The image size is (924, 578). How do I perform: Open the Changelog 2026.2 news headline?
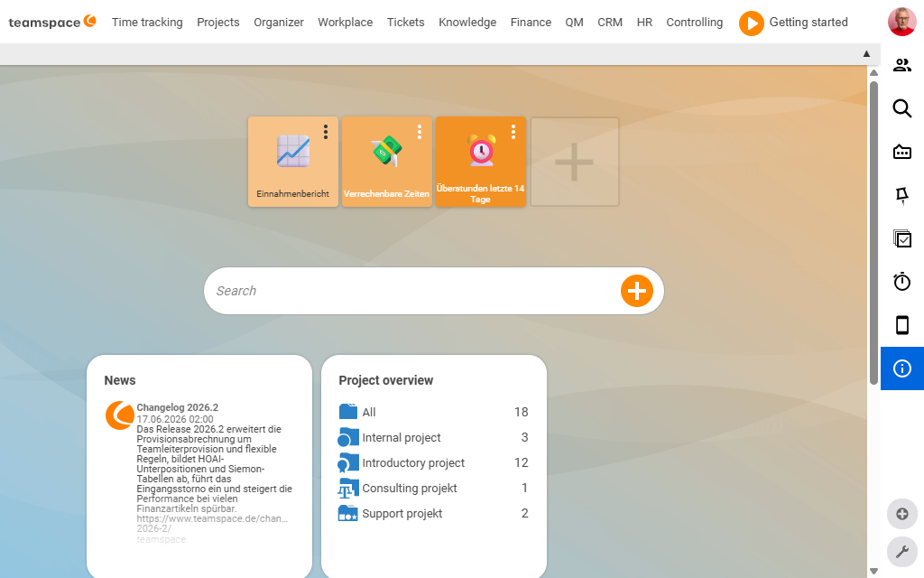[x=178, y=407]
